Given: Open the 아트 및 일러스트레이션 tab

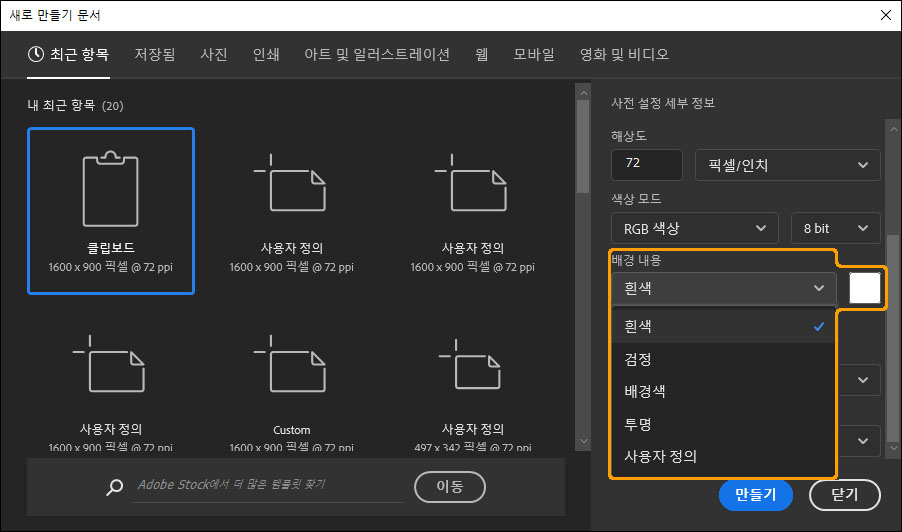Looking at the screenshot, I should [377, 54].
